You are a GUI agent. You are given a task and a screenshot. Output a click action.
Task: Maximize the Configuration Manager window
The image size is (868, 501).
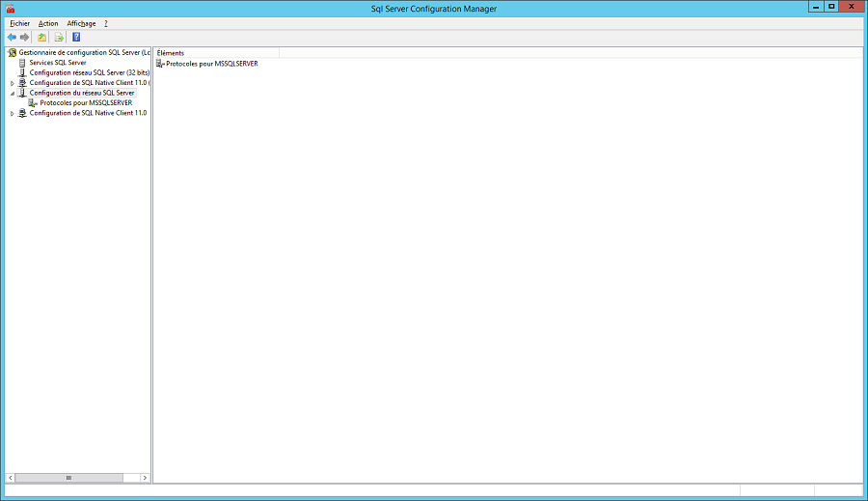pyautogui.click(x=831, y=7)
